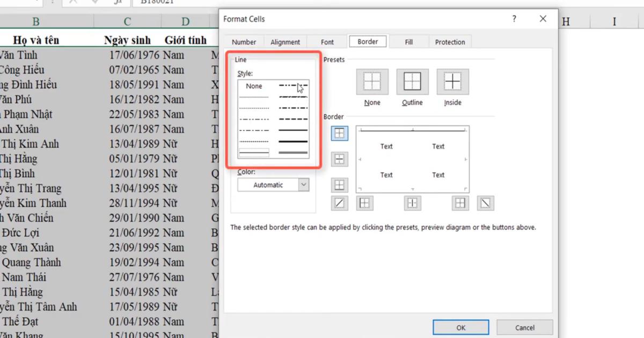Click the Automatic color swatch
Image resolution: width=644 pixels, height=338 pixels.
click(268, 185)
